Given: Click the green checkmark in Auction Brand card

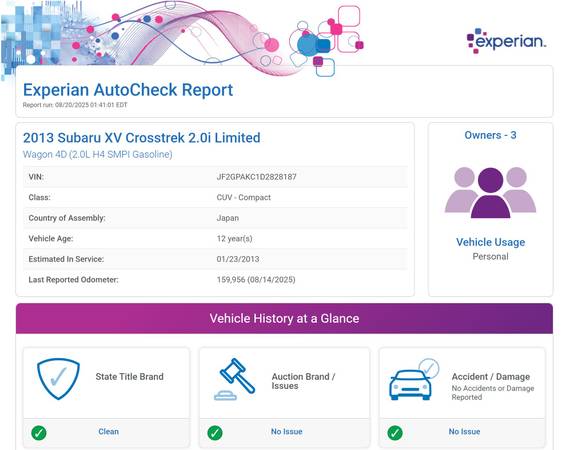Looking at the screenshot, I should [x=215, y=433].
